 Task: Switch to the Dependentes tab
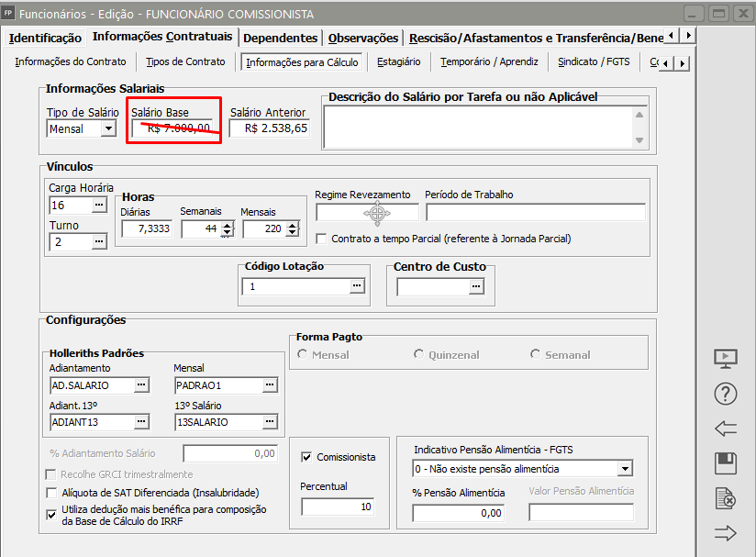[x=280, y=38]
